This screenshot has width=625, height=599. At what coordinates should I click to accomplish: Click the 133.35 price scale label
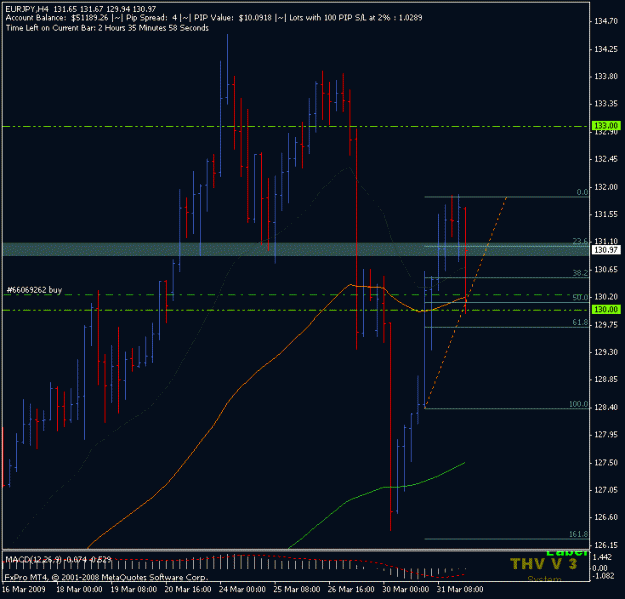[x=606, y=104]
